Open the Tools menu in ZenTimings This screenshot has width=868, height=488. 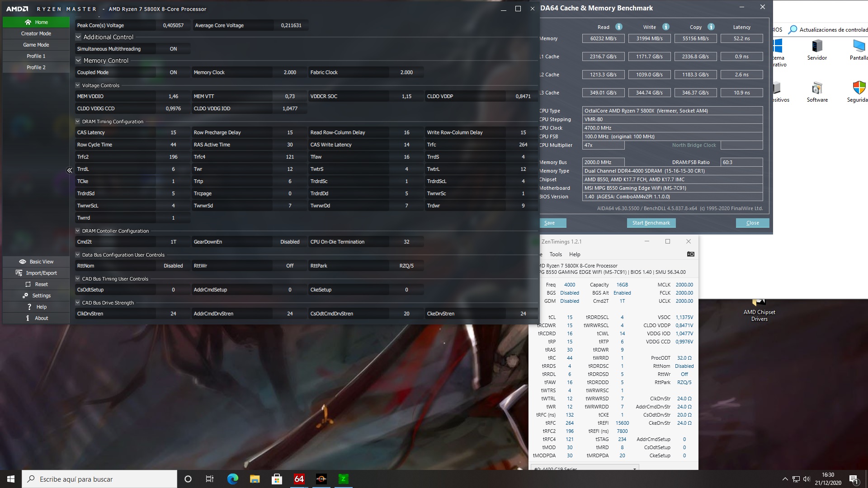(x=556, y=254)
